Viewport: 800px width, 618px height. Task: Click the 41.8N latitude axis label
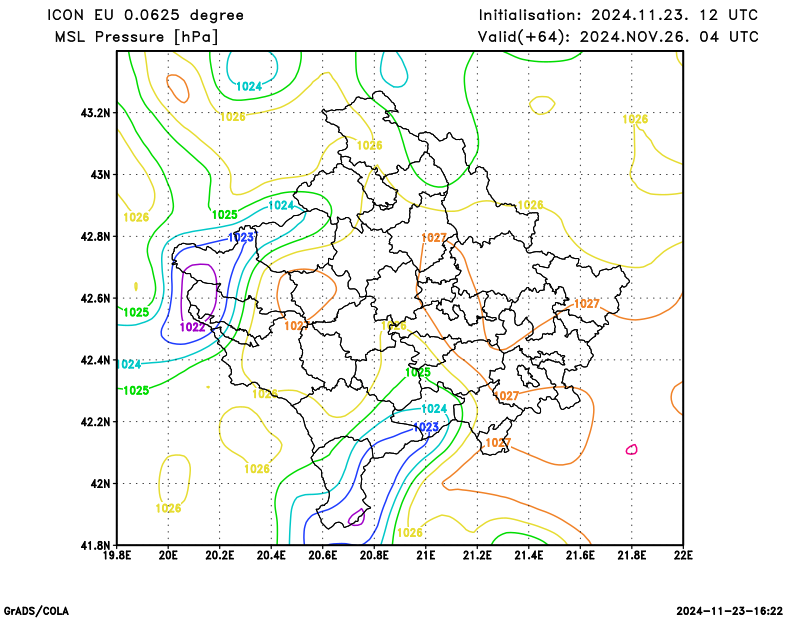95,546
